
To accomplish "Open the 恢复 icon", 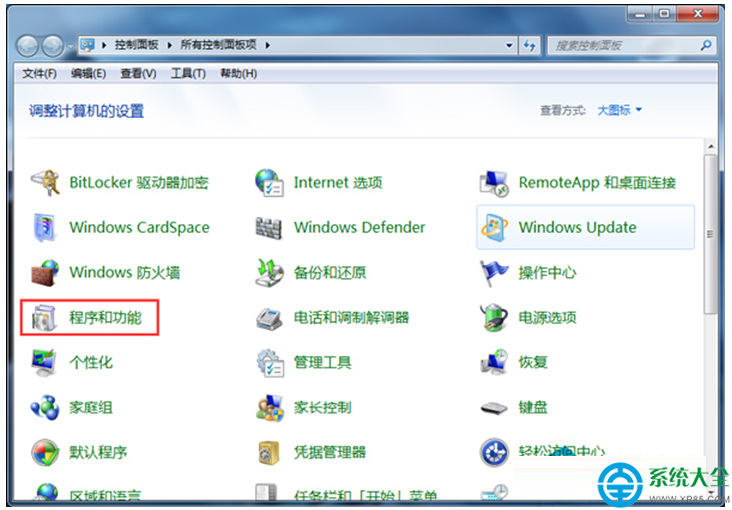I will [494, 362].
